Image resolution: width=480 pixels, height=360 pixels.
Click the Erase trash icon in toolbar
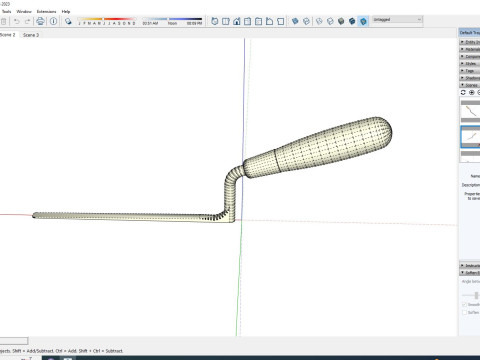(3, 22)
